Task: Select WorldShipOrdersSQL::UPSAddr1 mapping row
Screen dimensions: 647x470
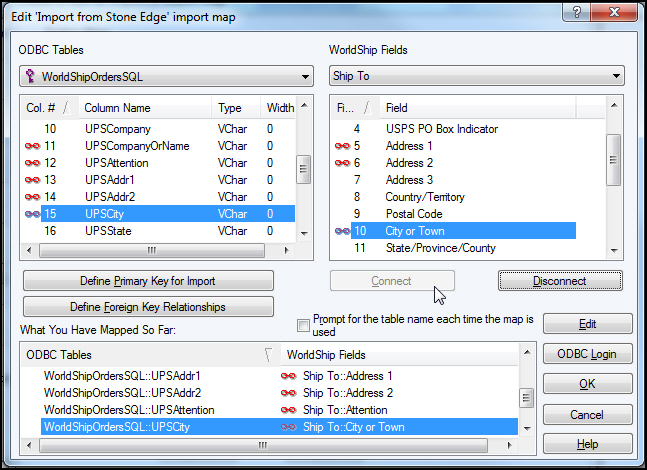Action: [269, 376]
